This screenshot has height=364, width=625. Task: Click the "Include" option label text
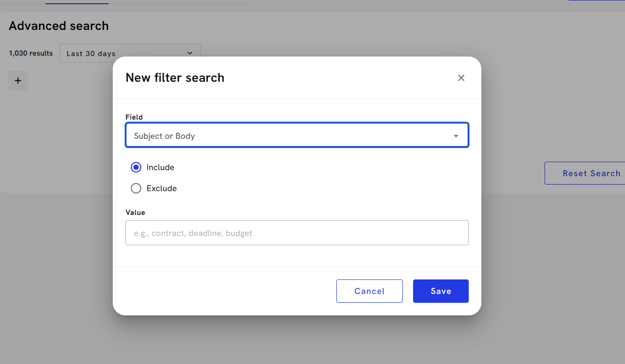[160, 167]
